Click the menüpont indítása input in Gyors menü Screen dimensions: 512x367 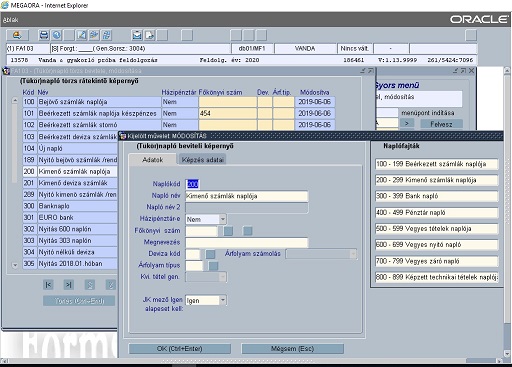click(387, 113)
